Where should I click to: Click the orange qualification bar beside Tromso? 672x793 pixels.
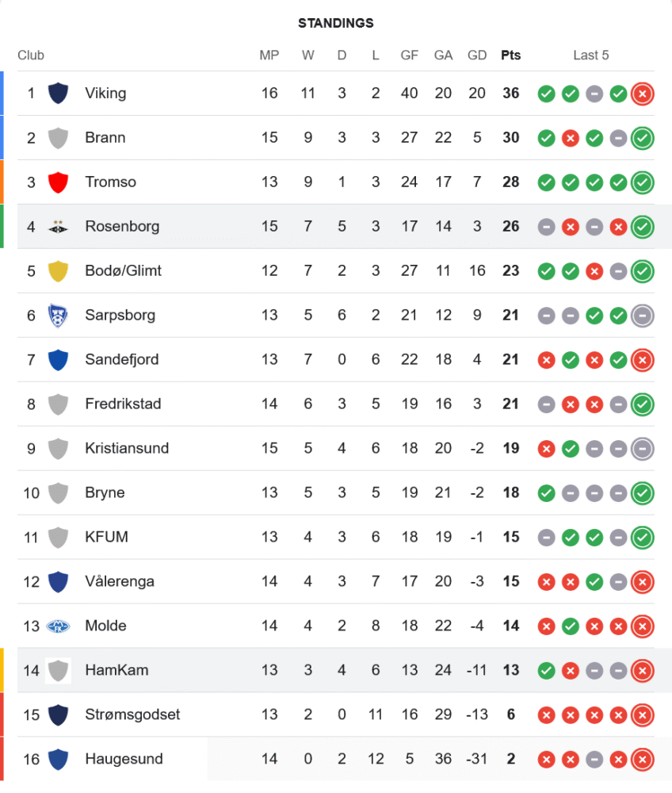(x=2, y=182)
